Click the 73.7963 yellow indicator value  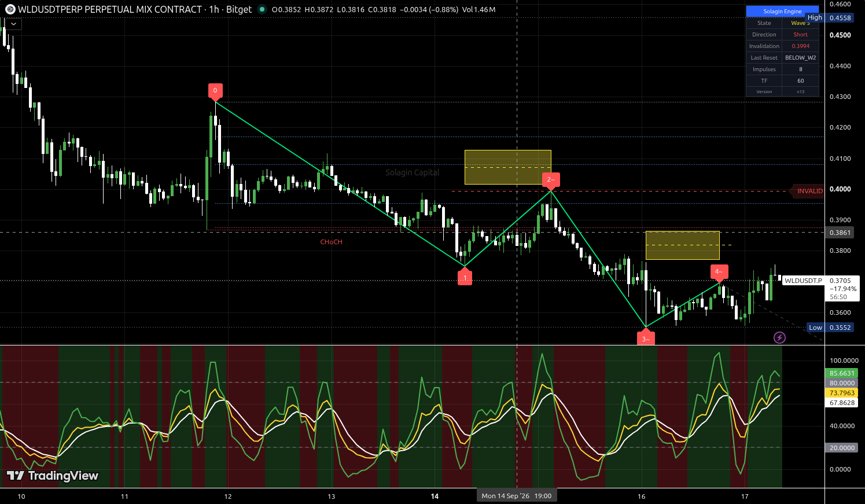(842, 393)
